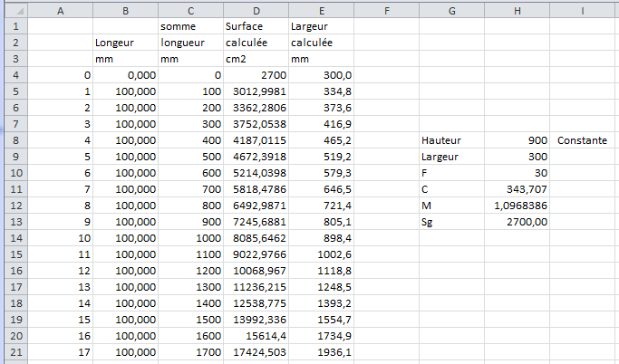This screenshot has height=364, width=619.
Task: Click the 'Hauteur' label cell
Action: click(x=452, y=140)
